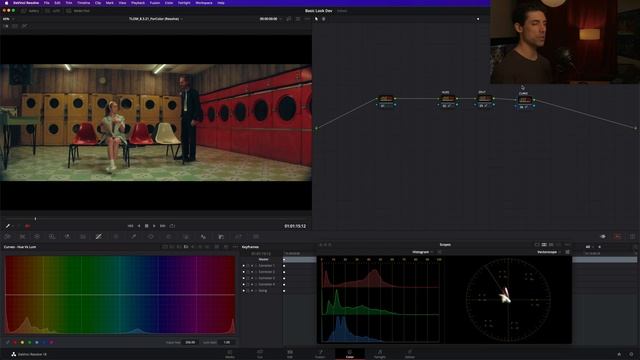This screenshot has height=360, width=640.
Task: Open the 3D palette
Action: [x=256, y=236]
